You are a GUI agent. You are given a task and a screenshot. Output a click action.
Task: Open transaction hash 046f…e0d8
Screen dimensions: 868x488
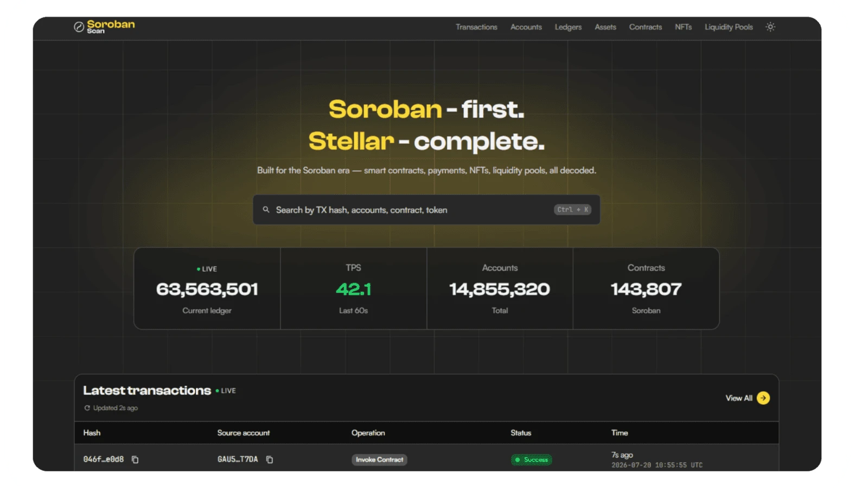[x=103, y=459]
